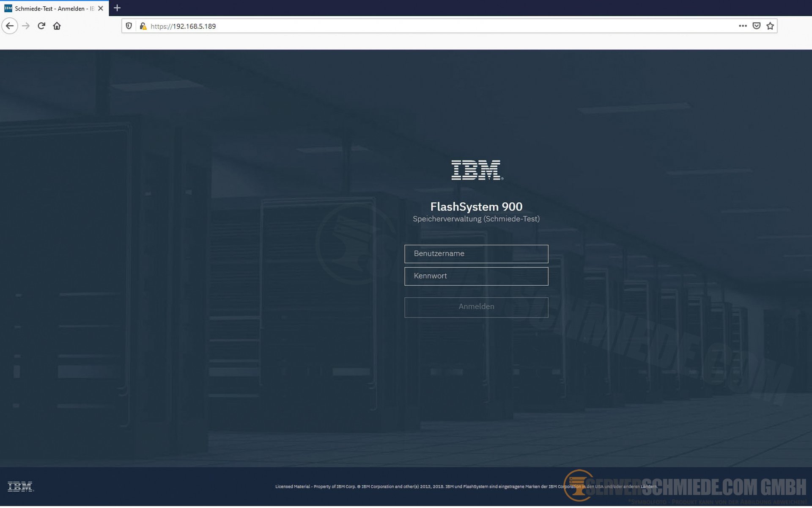The height and width of the screenshot is (508, 812).
Task: Click the IBM logo in the footer
Action: coord(20,487)
